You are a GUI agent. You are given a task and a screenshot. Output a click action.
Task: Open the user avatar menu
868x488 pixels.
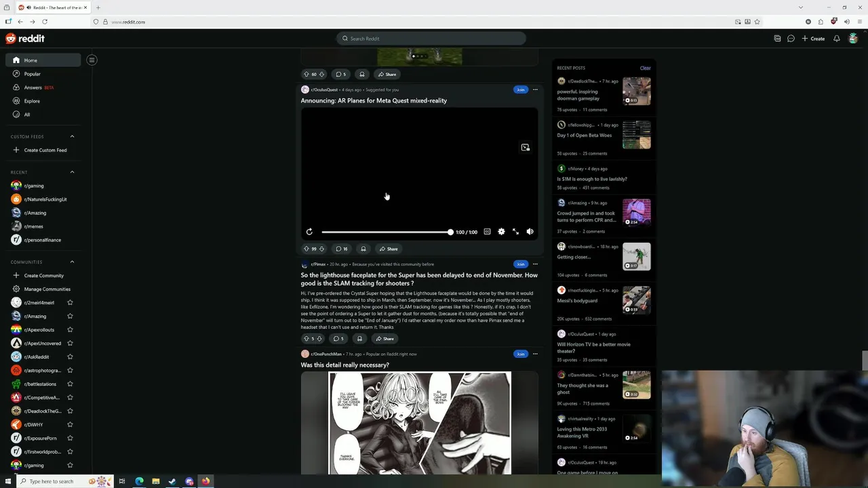click(853, 39)
